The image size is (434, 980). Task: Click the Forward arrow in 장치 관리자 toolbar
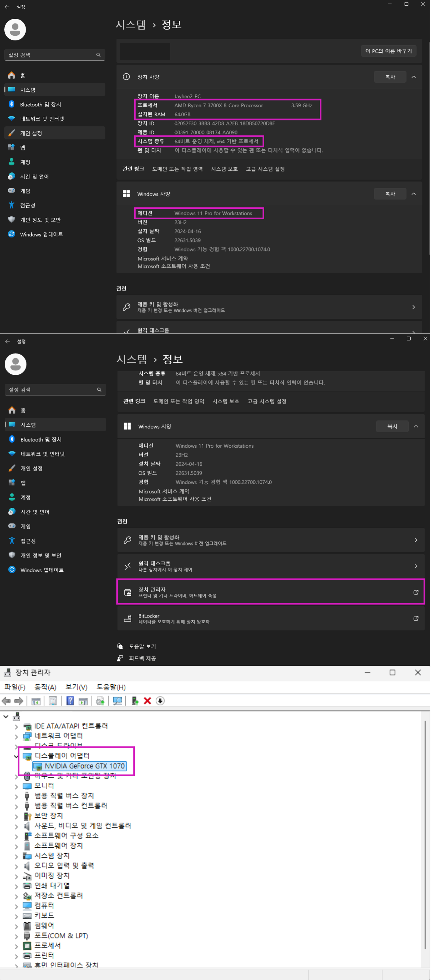19,701
